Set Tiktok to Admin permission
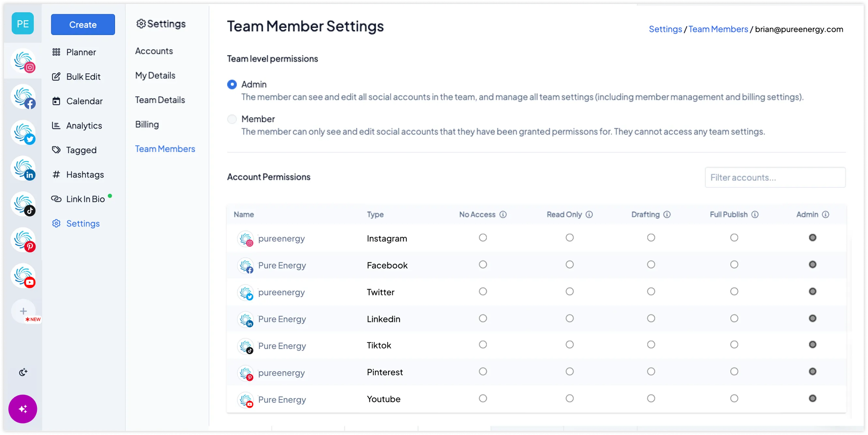The width and height of the screenshot is (868, 435). point(813,345)
